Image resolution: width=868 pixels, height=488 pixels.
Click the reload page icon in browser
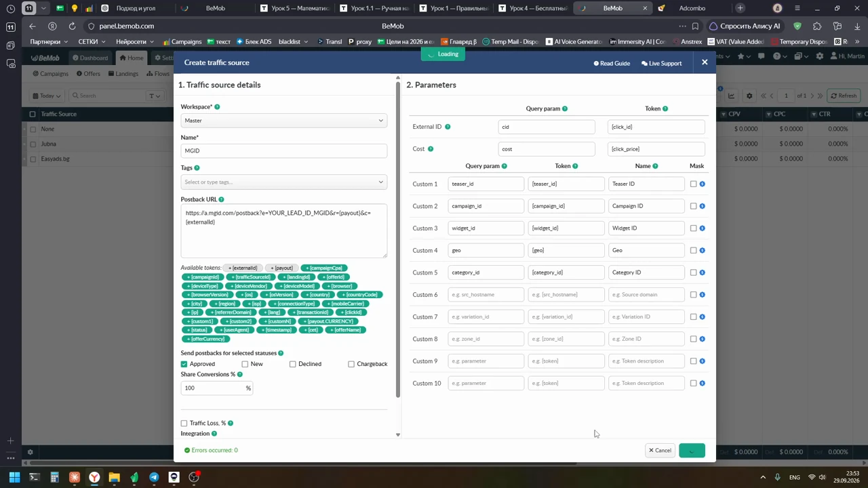(x=72, y=26)
